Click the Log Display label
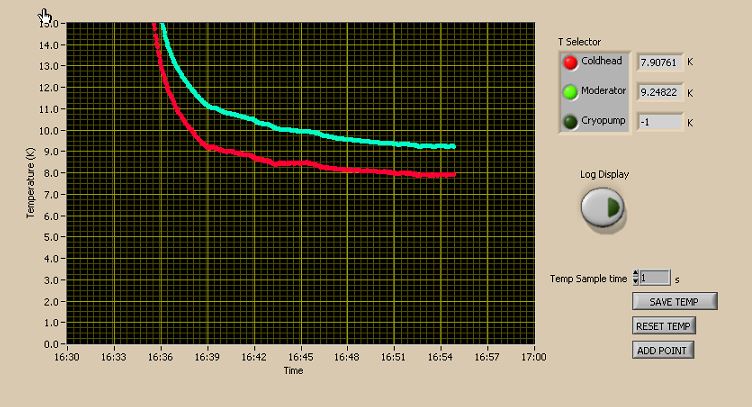This screenshot has height=407, width=752. [604, 174]
